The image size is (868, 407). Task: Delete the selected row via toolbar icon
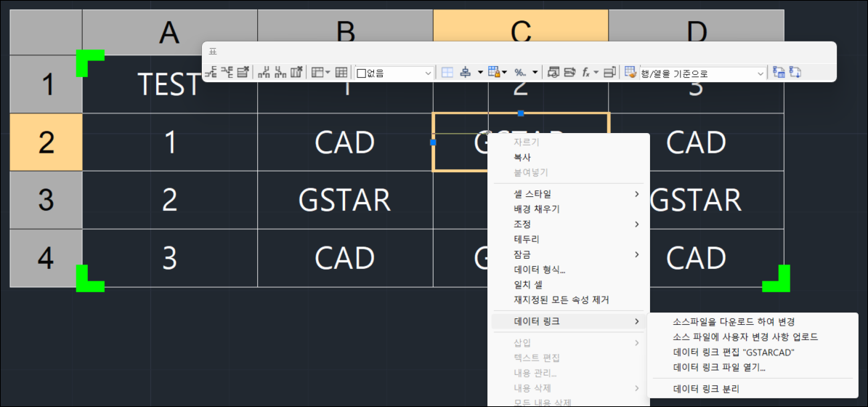tap(243, 73)
